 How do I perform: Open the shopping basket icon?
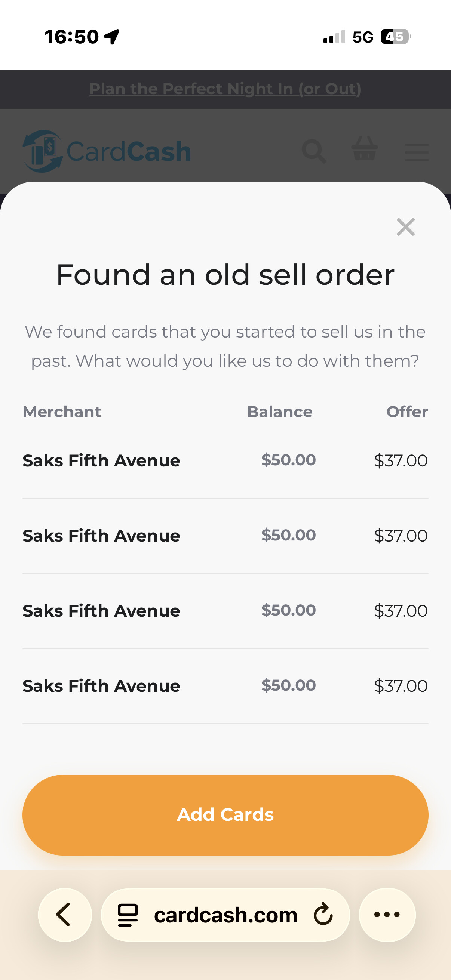(364, 149)
